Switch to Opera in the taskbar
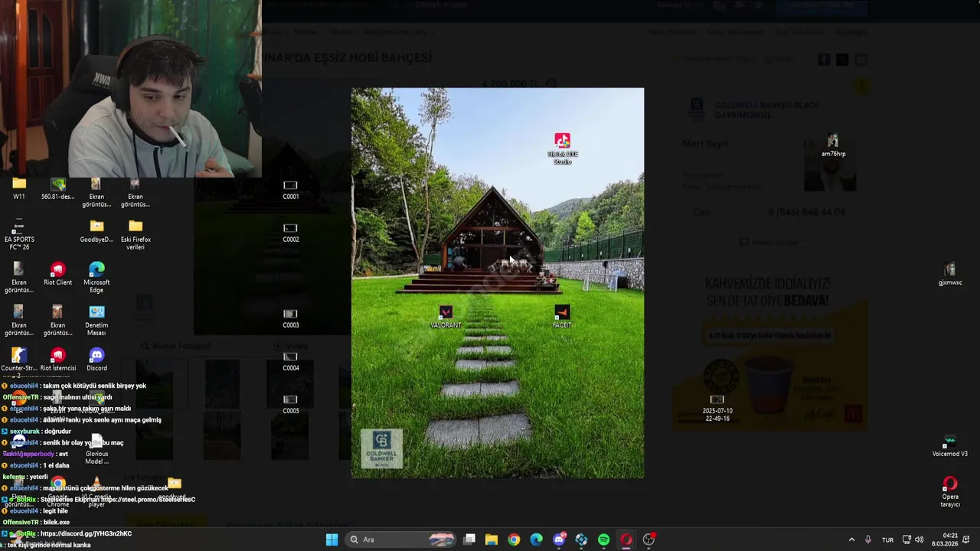Viewport: 980px width, 551px height. coord(626,540)
